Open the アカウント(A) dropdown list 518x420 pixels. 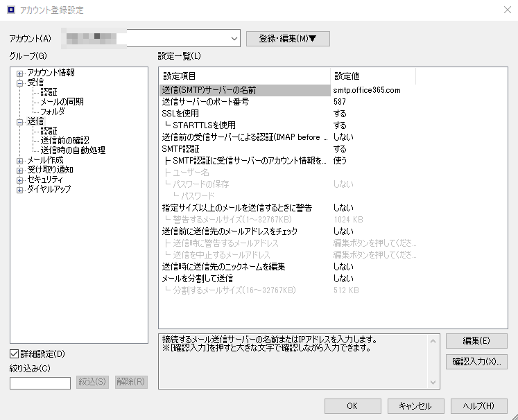click(x=234, y=38)
